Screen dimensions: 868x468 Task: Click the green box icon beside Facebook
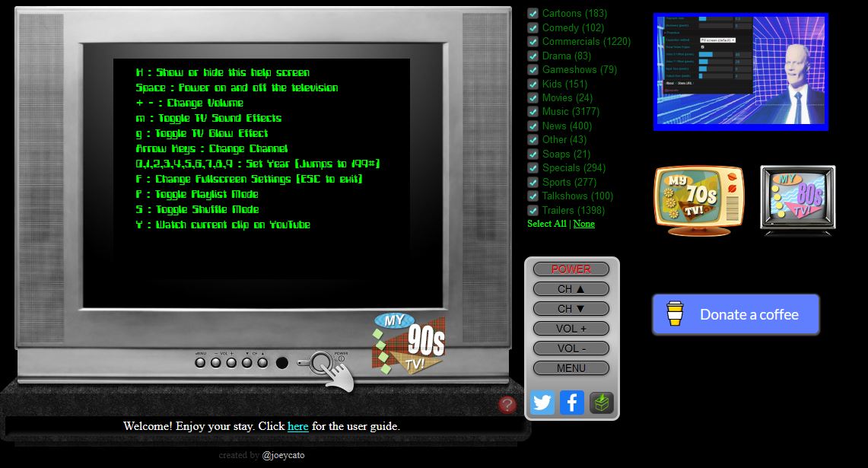[x=601, y=403]
